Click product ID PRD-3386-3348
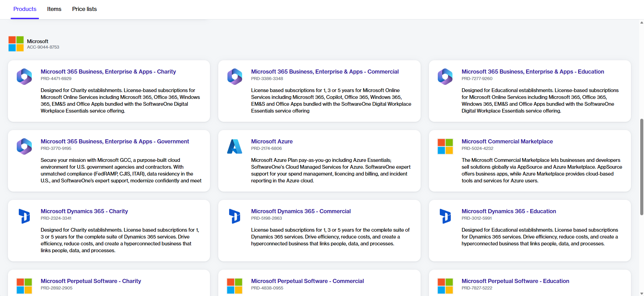Image resolution: width=644 pixels, height=296 pixels. (x=267, y=79)
